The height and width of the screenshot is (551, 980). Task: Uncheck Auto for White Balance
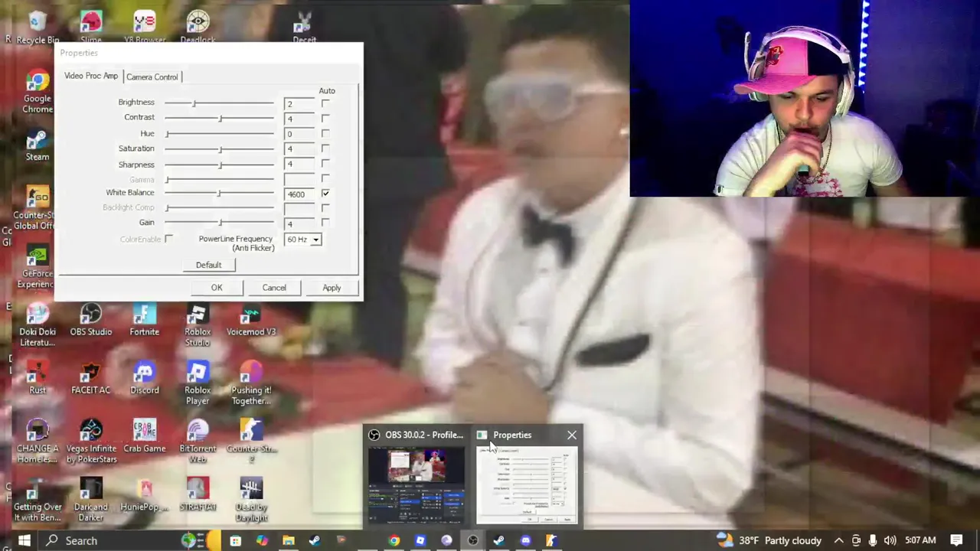click(x=325, y=194)
